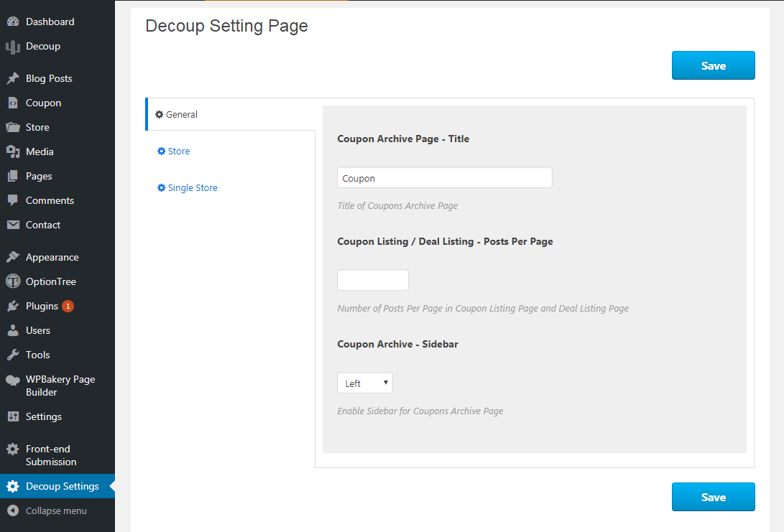Open the Contact envelope icon
This screenshot has width=784, height=532.
[14, 225]
